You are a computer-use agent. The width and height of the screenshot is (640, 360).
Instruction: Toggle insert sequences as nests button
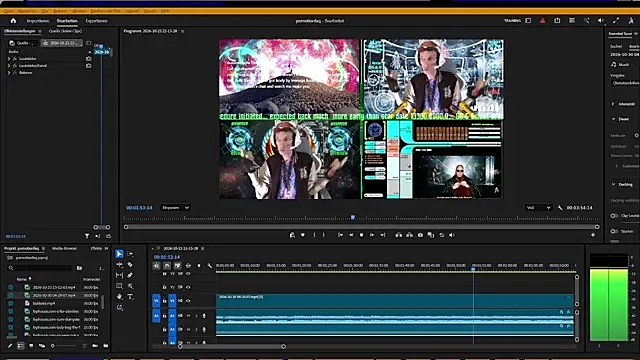[156, 266]
